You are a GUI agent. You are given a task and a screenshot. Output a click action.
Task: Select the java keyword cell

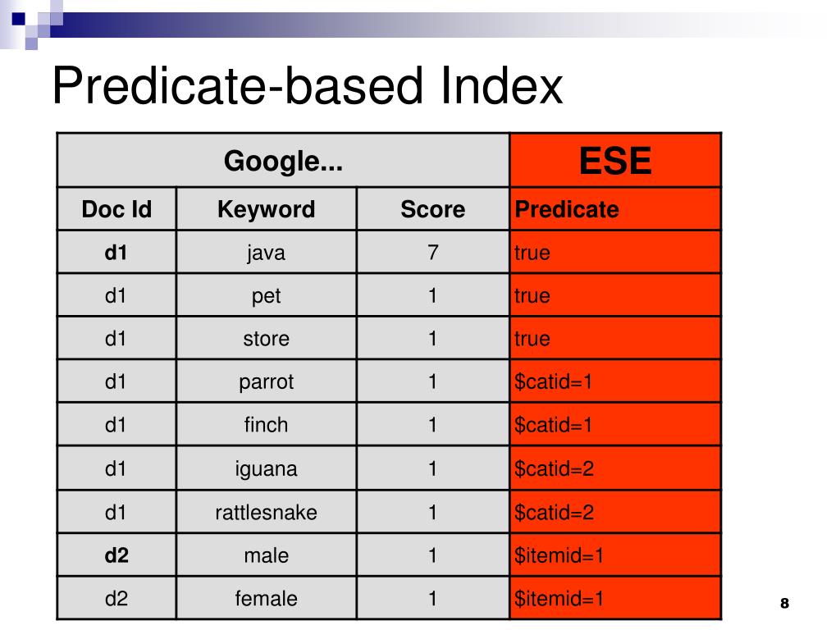pos(267,253)
